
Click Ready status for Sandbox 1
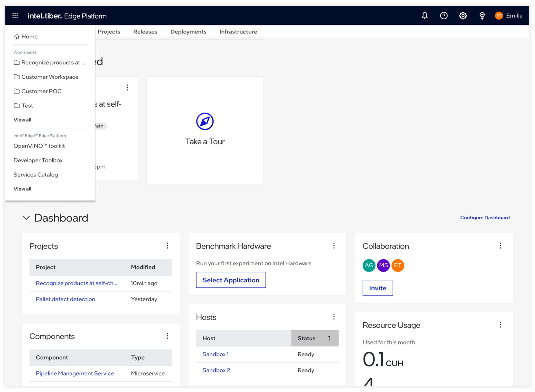coord(306,354)
